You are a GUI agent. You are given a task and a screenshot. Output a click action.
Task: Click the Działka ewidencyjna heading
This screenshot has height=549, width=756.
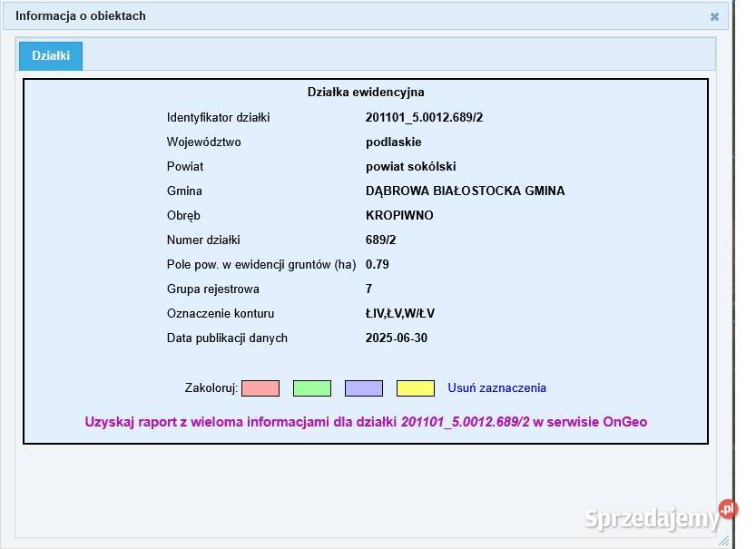pos(366,93)
